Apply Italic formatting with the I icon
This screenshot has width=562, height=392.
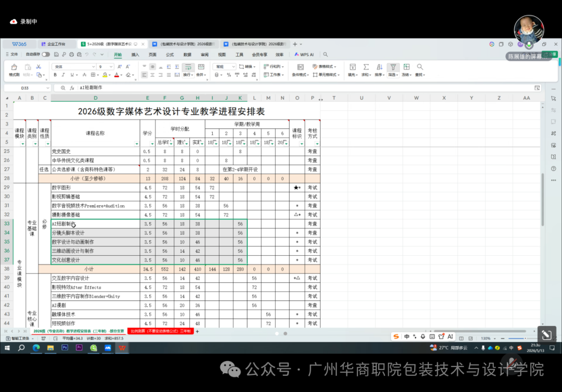(63, 75)
